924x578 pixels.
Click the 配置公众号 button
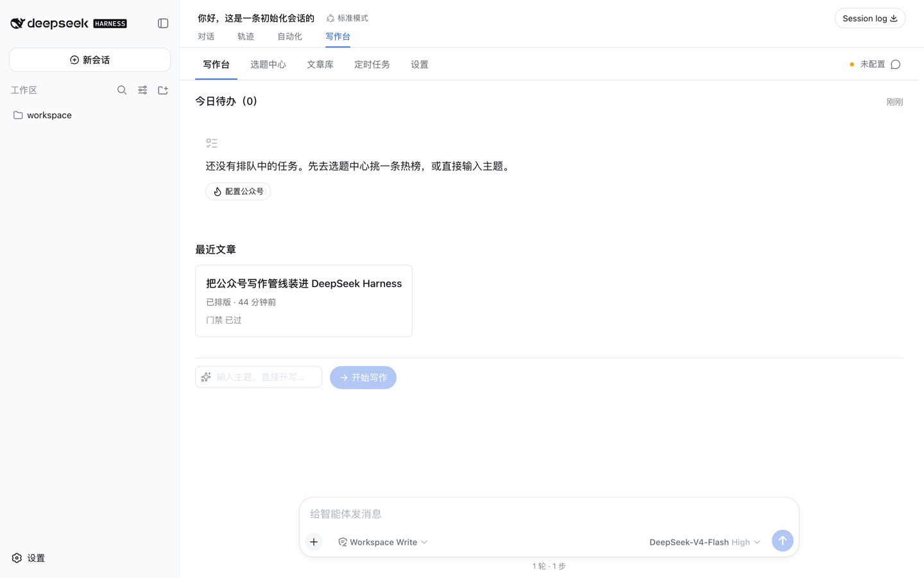pyautogui.click(x=238, y=191)
